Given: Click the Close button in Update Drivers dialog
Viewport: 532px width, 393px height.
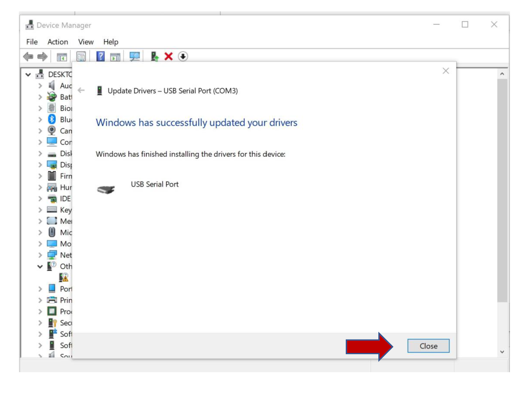Looking at the screenshot, I should click(428, 346).
